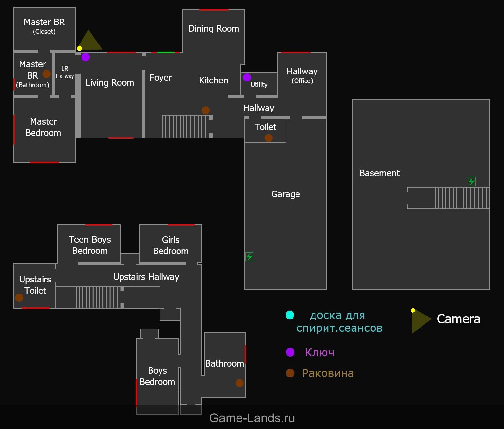Click the green fuse box icon in Garage
Image resolution: width=504 pixels, height=429 pixels.
click(x=249, y=257)
